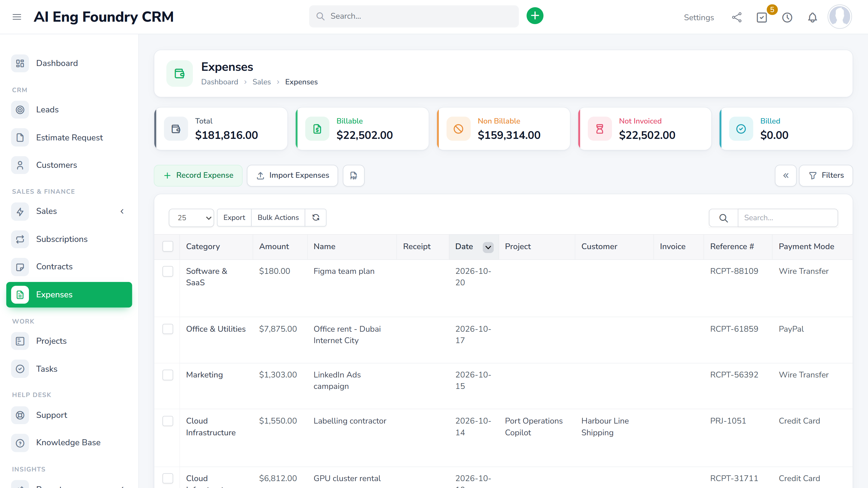This screenshot has width=868, height=488.
Task: Click the Not Invoiced hourglass icon
Action: pos(599,129)
